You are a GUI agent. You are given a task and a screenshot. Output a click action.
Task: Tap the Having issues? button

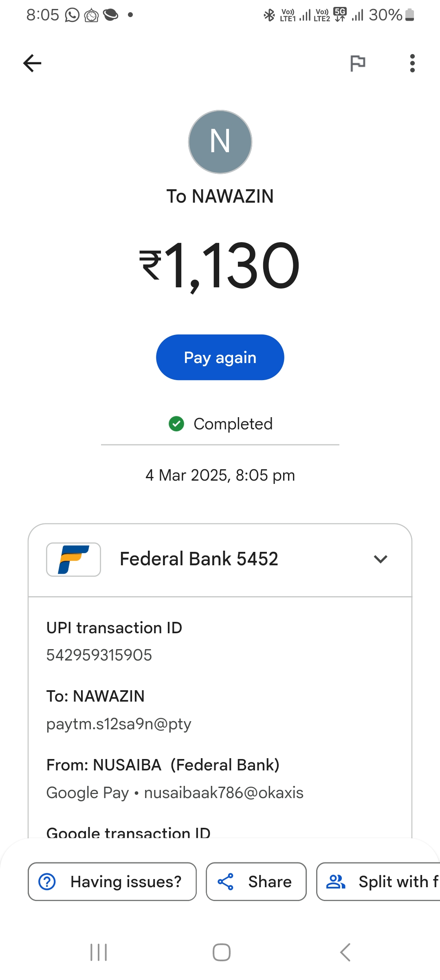pyautogui.click(x=112, y=882)
